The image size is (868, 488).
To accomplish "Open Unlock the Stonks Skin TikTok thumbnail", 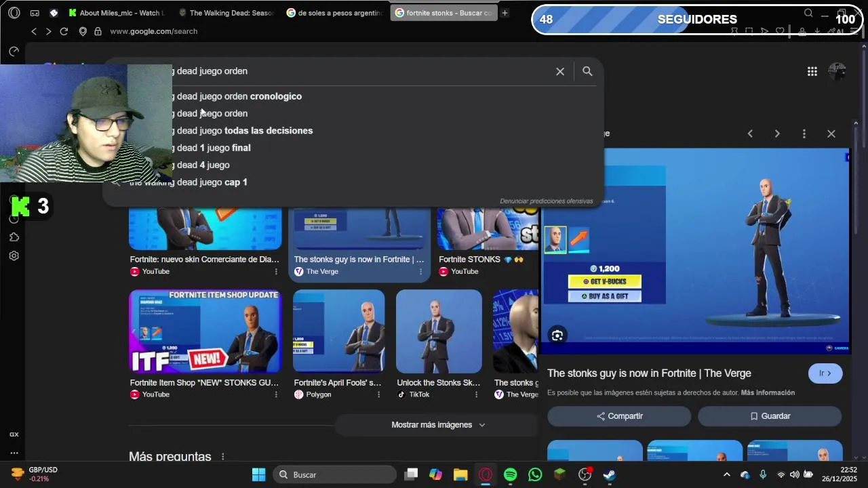I will pyautogui.click(x=439, y=331).
